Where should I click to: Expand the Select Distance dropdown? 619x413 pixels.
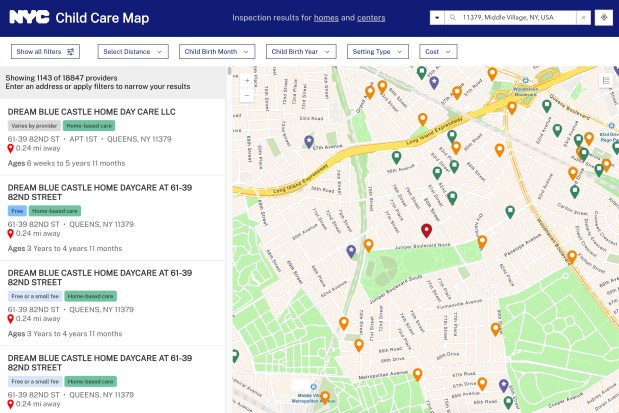(133, 51)
